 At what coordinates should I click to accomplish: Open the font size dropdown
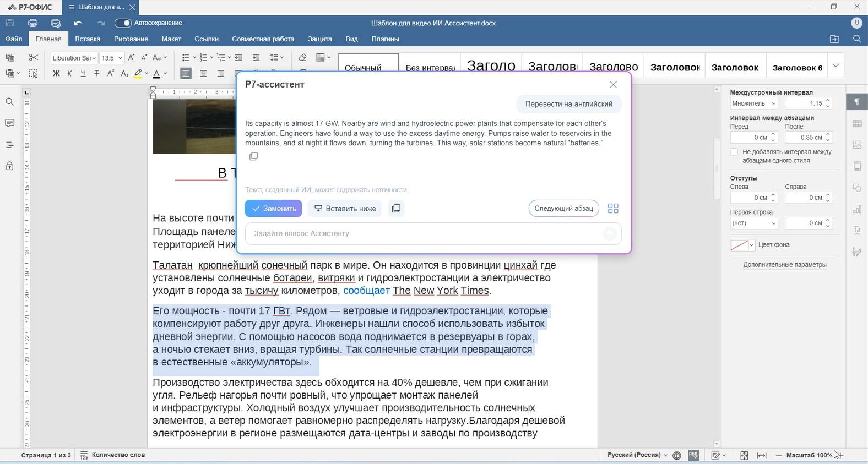point(120,58)
